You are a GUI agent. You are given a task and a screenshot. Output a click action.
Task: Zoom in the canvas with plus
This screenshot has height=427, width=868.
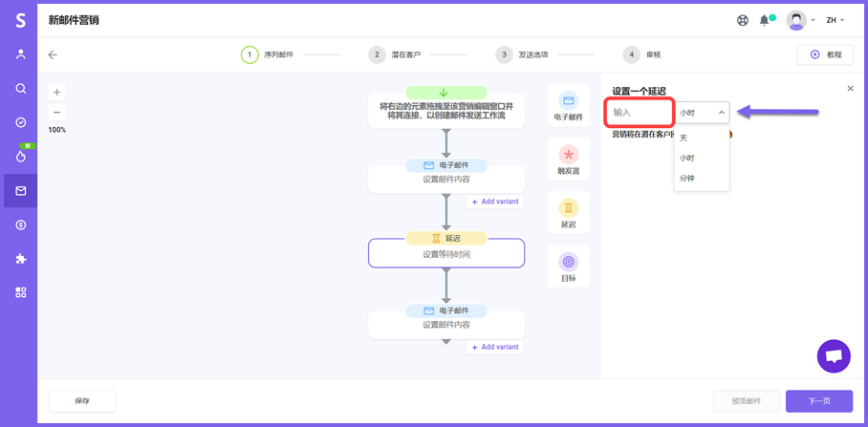[57, 92]
